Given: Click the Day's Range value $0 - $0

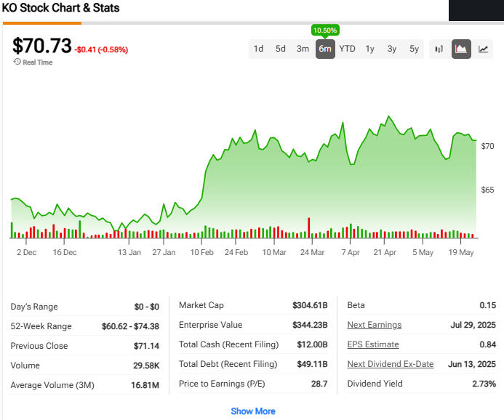Looking at the screenshot, I should click(x=147, y=307).
